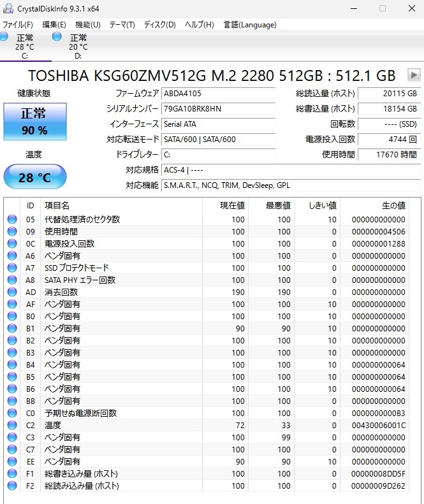Screen dimensions: 424x504
Task: Click the total host writes value 18154 GB
Action: coord(390,109)
